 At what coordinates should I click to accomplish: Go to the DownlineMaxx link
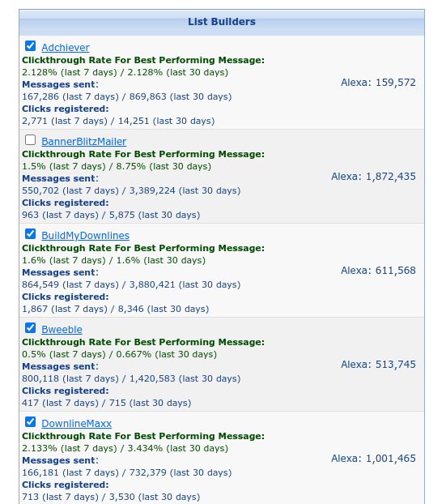pos(76,423)
